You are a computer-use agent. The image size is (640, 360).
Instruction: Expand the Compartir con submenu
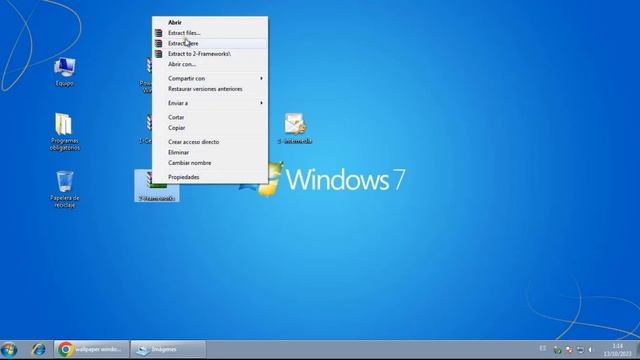pyautogui.click(x=210, y=78)
